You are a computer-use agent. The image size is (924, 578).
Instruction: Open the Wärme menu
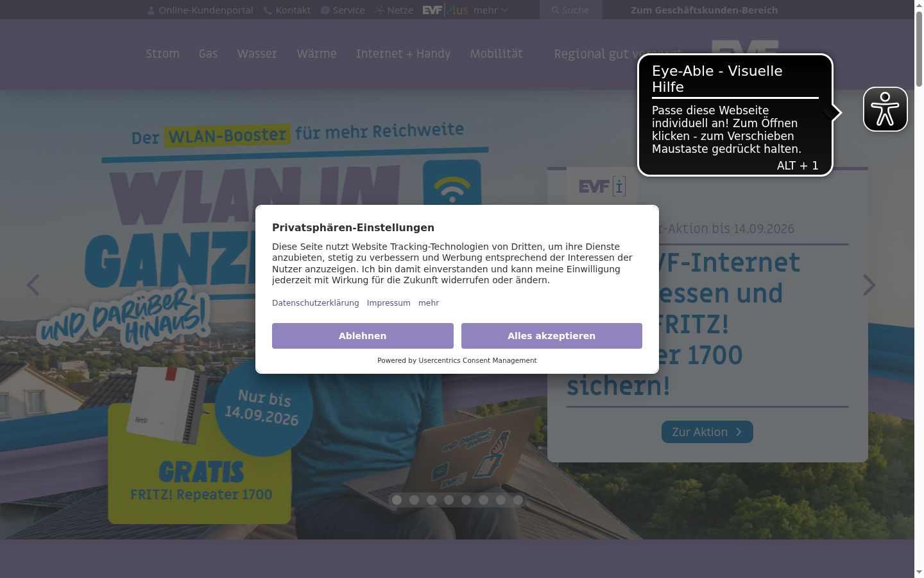(x=316, y=54)
